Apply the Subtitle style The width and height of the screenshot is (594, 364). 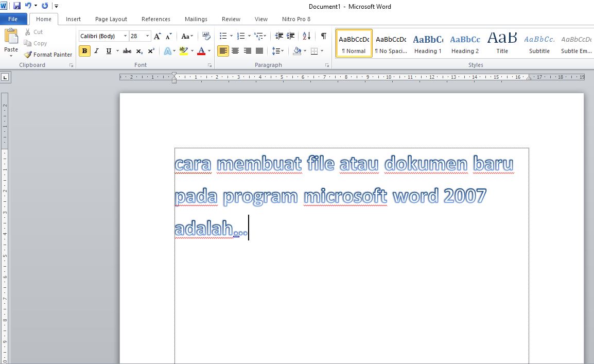click(539, 43)
